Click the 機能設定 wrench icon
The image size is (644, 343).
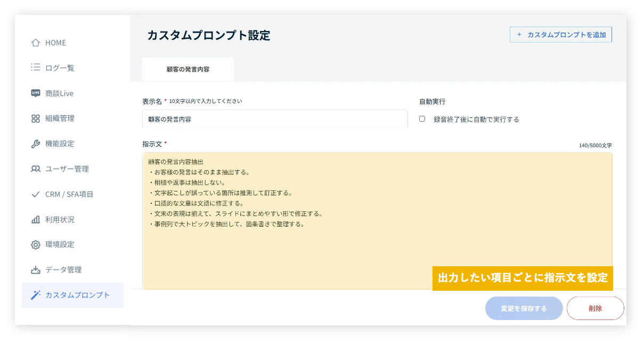tap(36, 143)
